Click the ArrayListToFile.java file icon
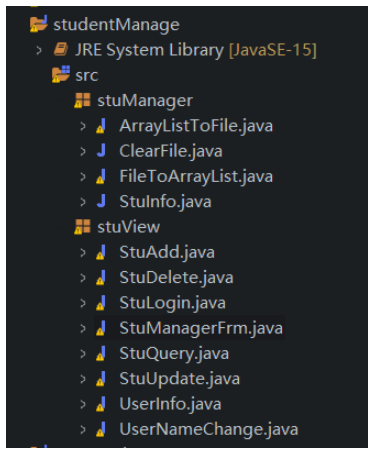 [x=101, y=126]
